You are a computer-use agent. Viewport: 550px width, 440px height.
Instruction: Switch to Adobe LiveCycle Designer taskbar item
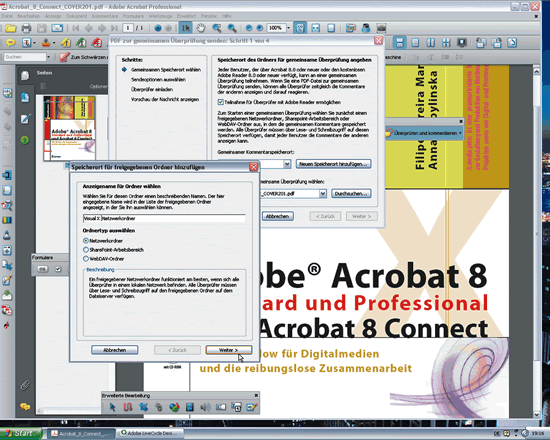point(150,433)
